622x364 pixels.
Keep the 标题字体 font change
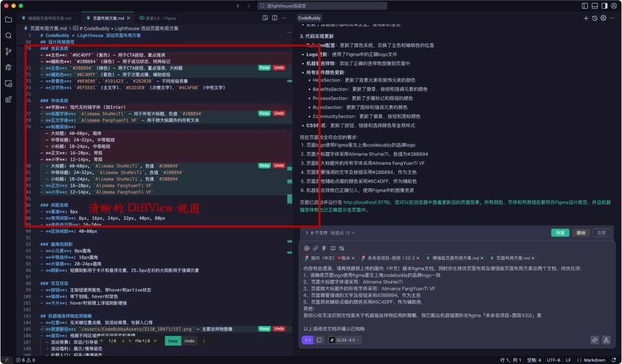tap(264, 113)
